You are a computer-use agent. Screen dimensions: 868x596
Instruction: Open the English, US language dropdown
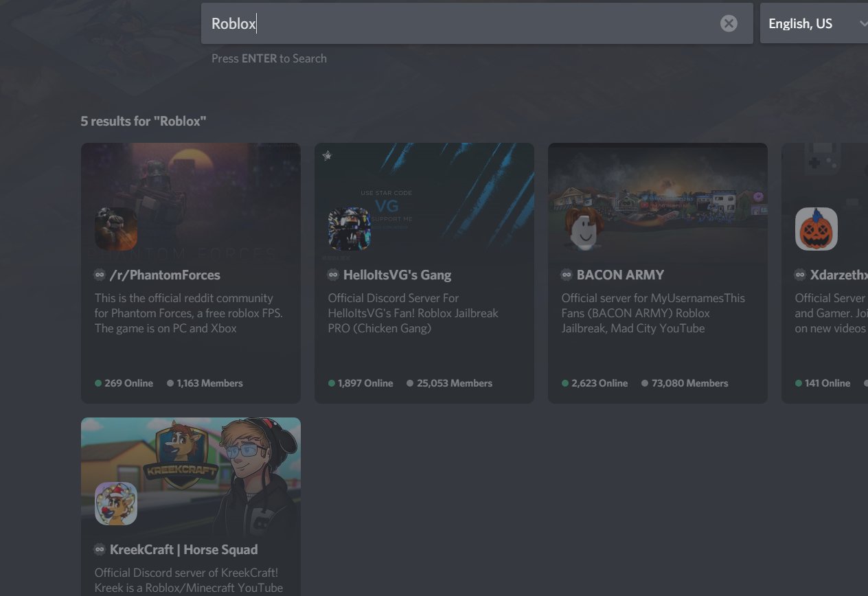point(814,23)
